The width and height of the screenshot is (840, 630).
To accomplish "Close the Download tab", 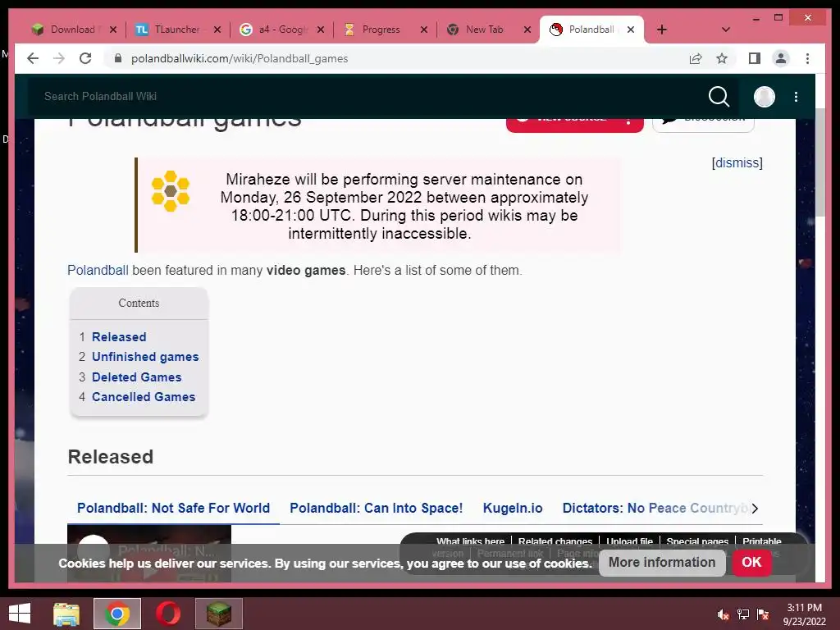I will click(x=113, y=30).
